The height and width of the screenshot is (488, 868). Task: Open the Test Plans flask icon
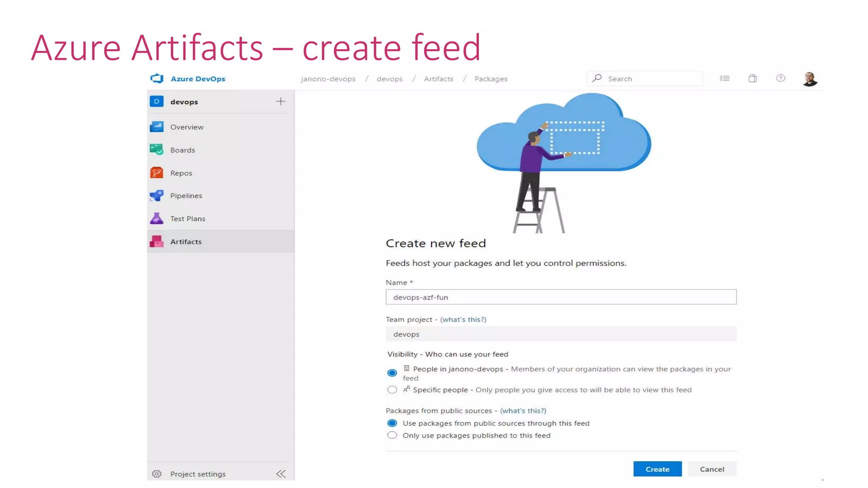tap(156, 219)
